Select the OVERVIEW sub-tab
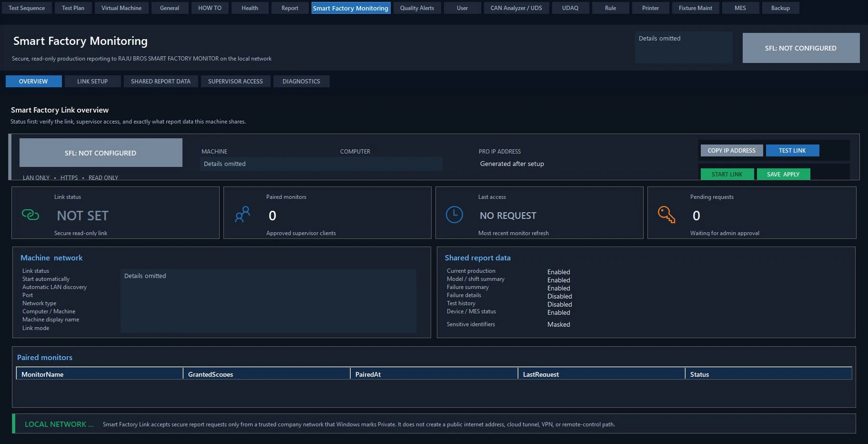The width and height of the screenshot is (868, 444). pos(33,82)
